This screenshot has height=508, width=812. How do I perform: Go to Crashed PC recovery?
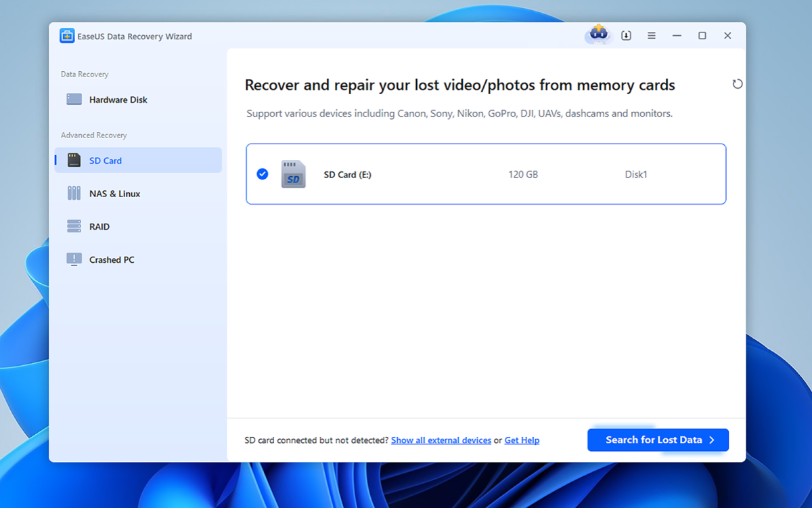[112, 260]
